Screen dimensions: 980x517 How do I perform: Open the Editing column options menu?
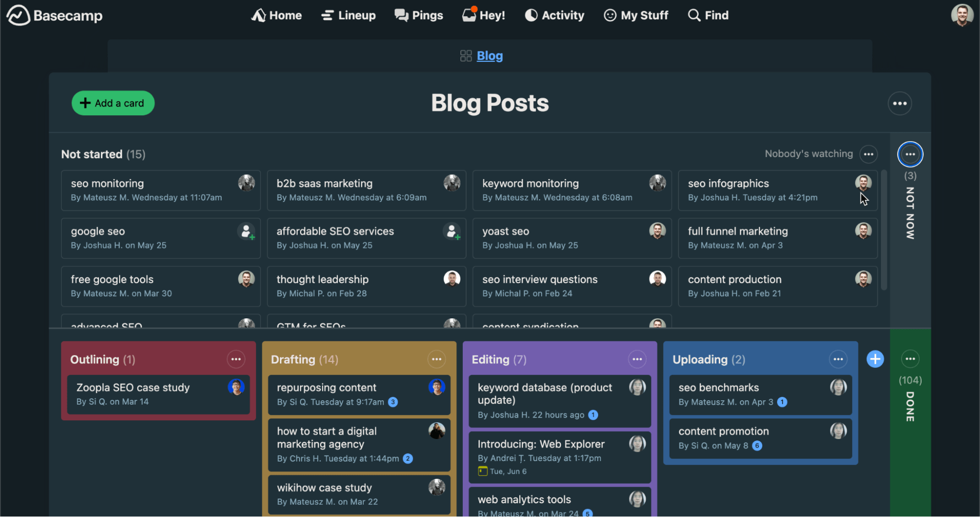click(637, 360)
